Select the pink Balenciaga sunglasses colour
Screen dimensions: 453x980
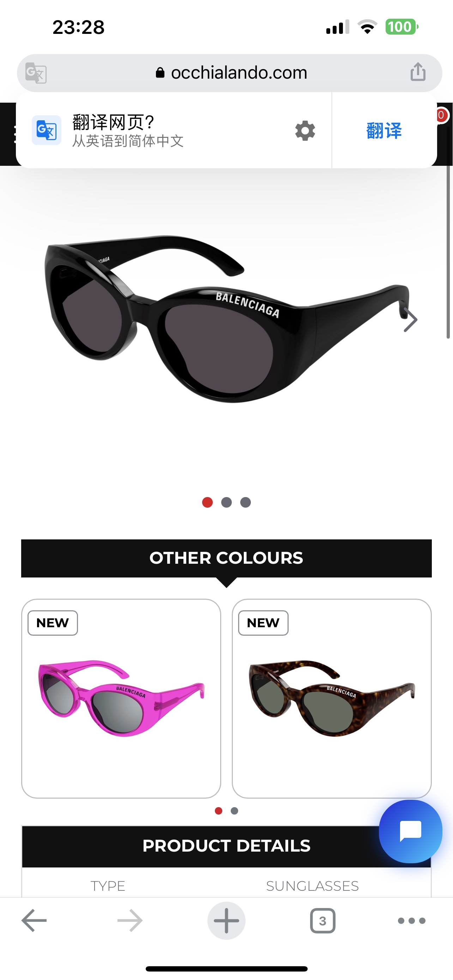click(121, 698)
